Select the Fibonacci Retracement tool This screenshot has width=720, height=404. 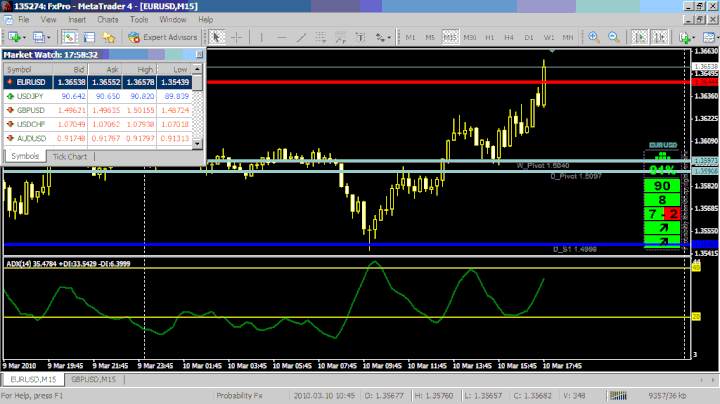click(340, 37)
